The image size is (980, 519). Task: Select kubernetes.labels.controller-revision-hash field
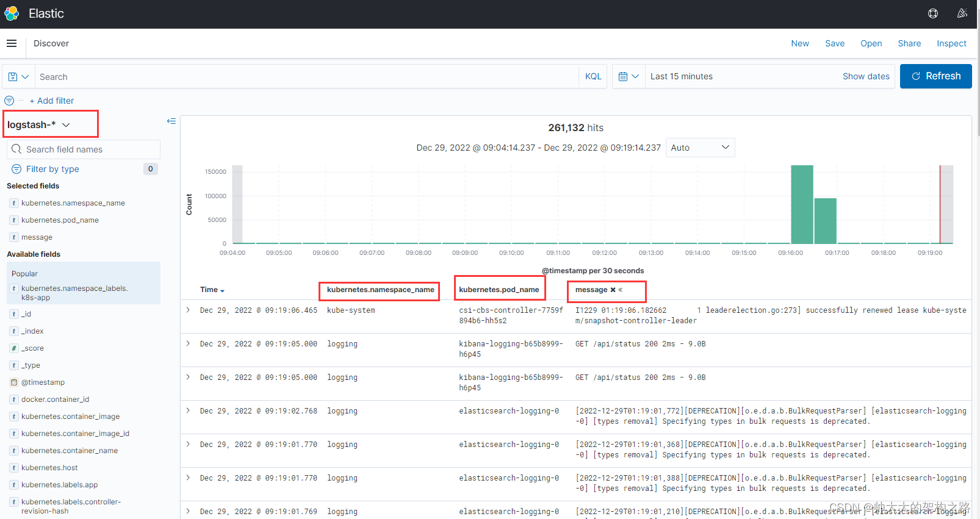tap(71, 506)
